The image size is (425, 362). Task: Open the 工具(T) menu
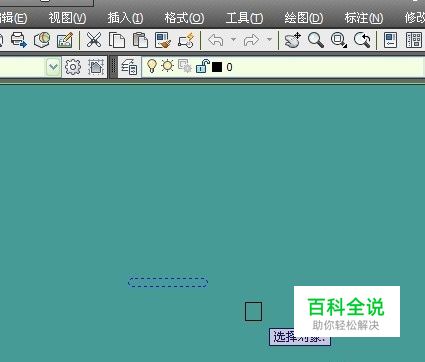[x=244, y=18]
